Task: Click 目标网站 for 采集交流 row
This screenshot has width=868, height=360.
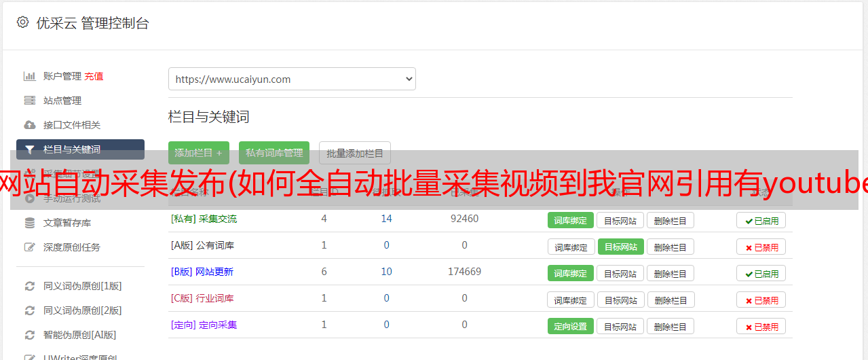Action: point(620,220)
